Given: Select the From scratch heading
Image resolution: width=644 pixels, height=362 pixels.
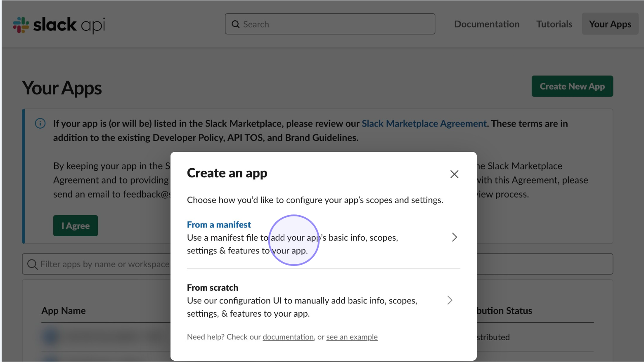Looking at the screenshot, I should pyautogui.click(x=213, y=287).
